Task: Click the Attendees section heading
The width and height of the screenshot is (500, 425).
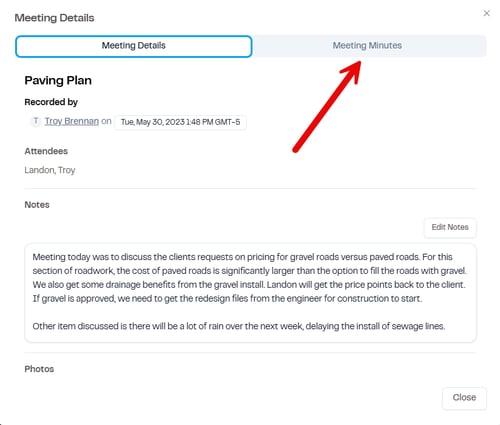Action: (46, 151)
